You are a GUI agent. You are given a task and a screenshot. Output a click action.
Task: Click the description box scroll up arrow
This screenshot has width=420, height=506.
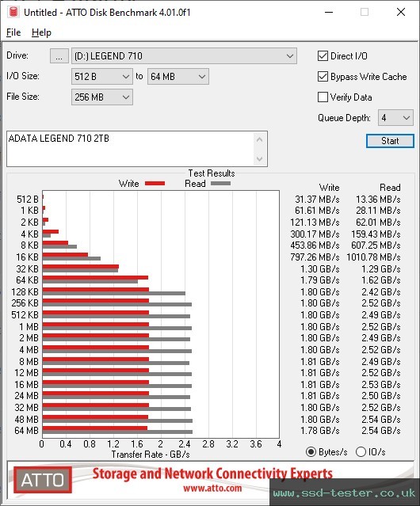click(260, 139)
